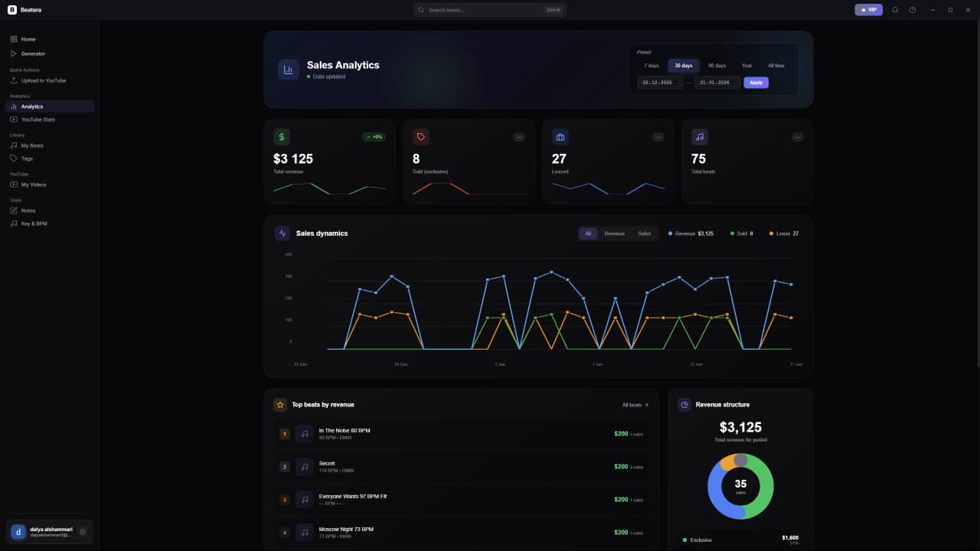The height and width of the screenshot is (551, 980).
Task: Open the Key & BPM tool
Action: coord(32,223)
